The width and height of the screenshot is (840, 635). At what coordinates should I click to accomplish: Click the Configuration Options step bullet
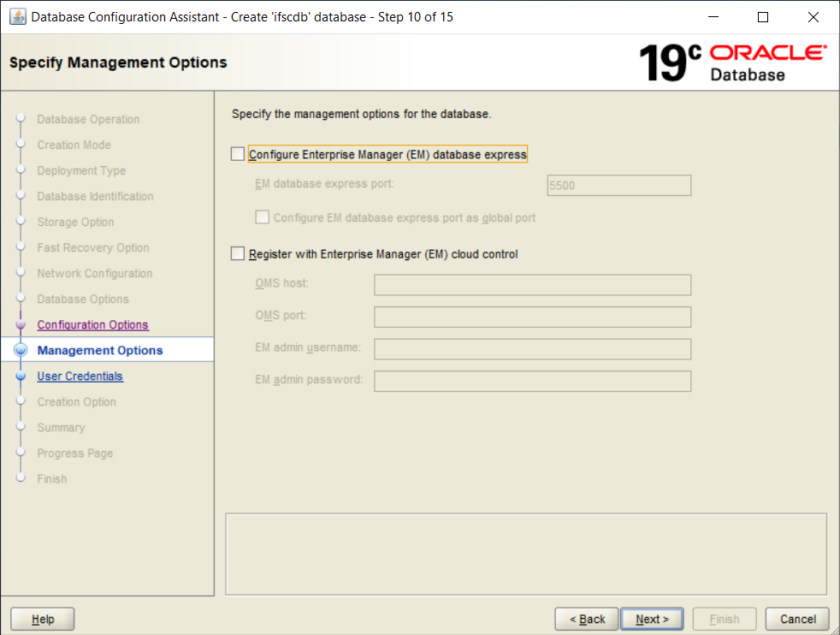click(21, 325)
